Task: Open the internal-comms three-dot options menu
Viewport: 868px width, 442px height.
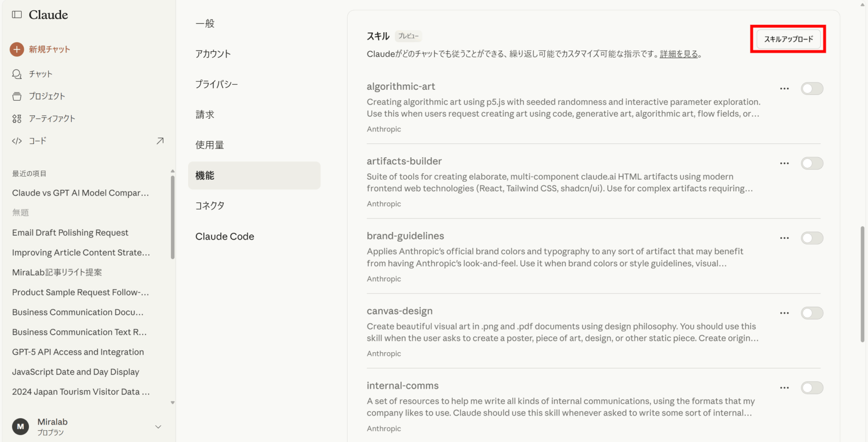Action: (x=784, y=388)
